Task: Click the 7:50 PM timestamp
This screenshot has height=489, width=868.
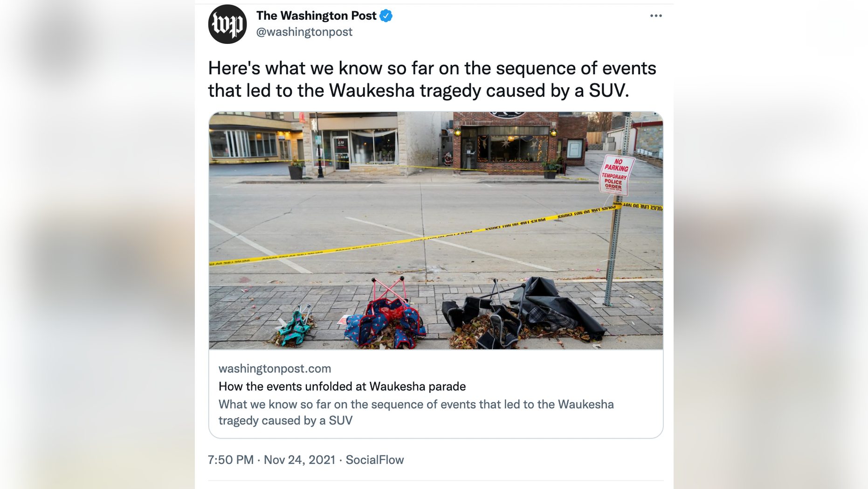Action: pos(231,460)
